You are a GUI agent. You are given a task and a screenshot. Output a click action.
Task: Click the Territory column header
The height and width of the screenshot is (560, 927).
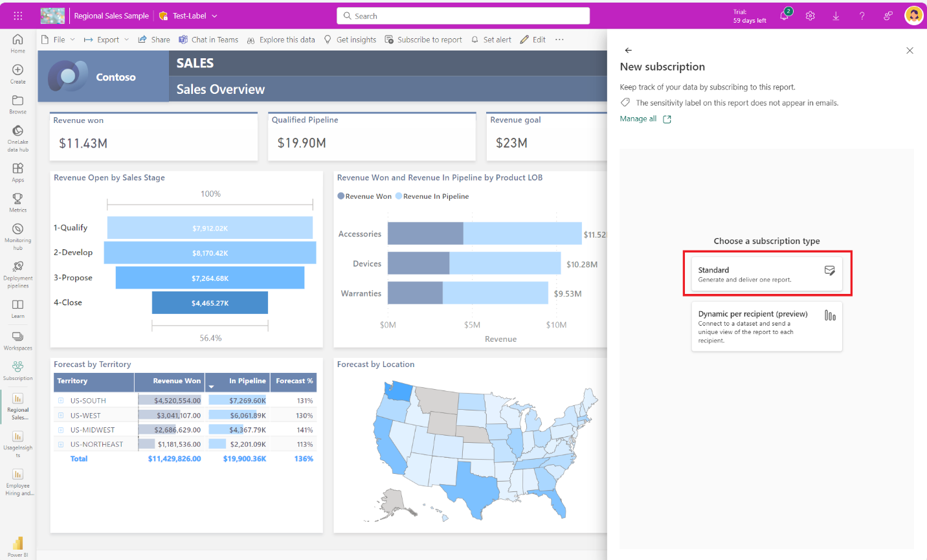(x=94, y=381)
